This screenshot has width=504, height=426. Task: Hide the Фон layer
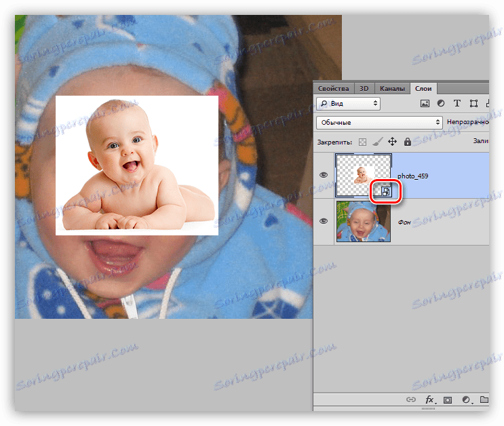pos(324,221)
